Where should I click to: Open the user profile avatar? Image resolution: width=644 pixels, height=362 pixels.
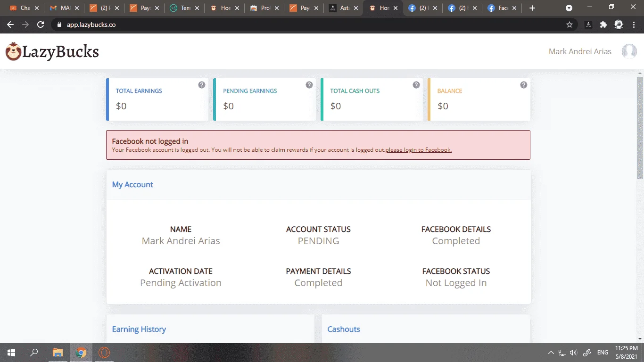point(629,51)
